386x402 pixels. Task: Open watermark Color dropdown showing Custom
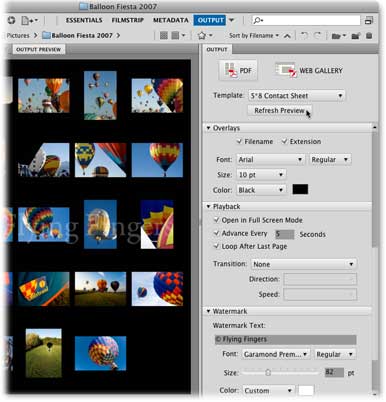[268, 390]
